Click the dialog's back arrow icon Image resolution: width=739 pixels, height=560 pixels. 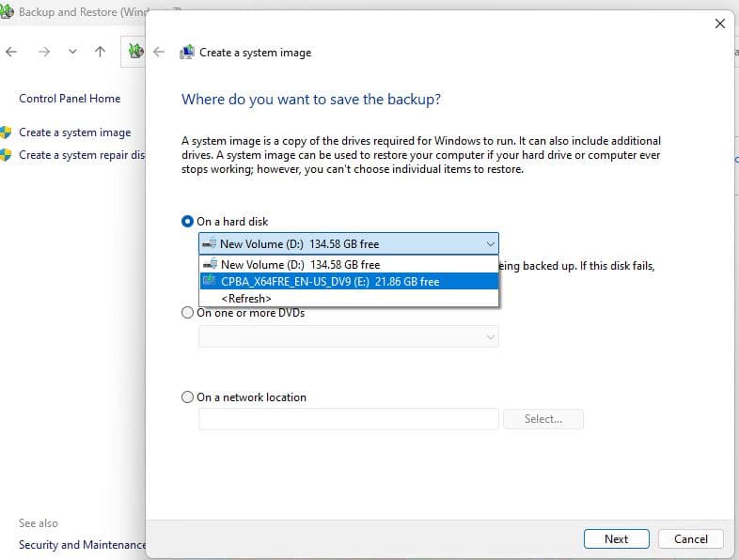pyautogui.click(x=159, y=53)
